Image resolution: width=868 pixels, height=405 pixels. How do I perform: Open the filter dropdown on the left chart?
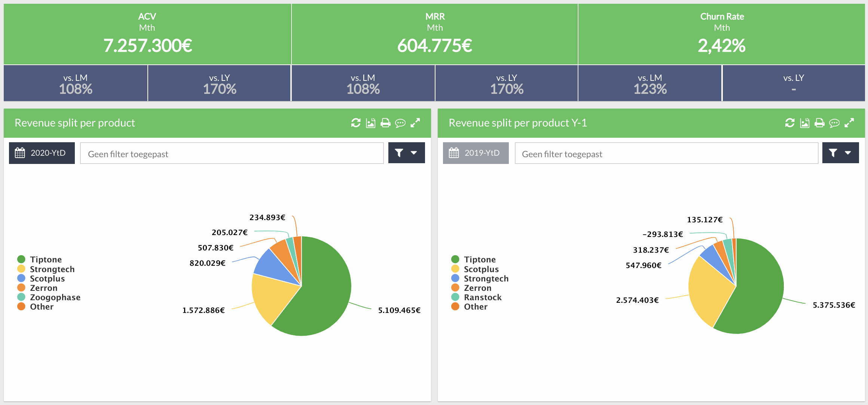[x=407, y=153]
